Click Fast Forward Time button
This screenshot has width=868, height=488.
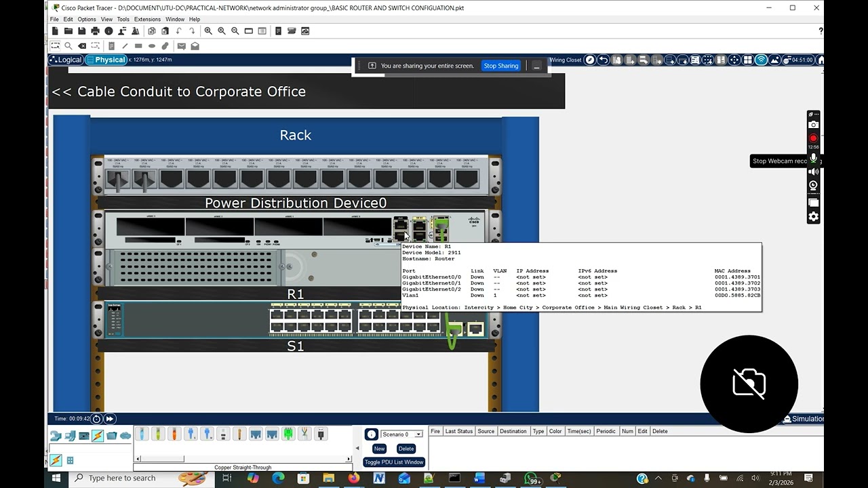pos(109,419)
